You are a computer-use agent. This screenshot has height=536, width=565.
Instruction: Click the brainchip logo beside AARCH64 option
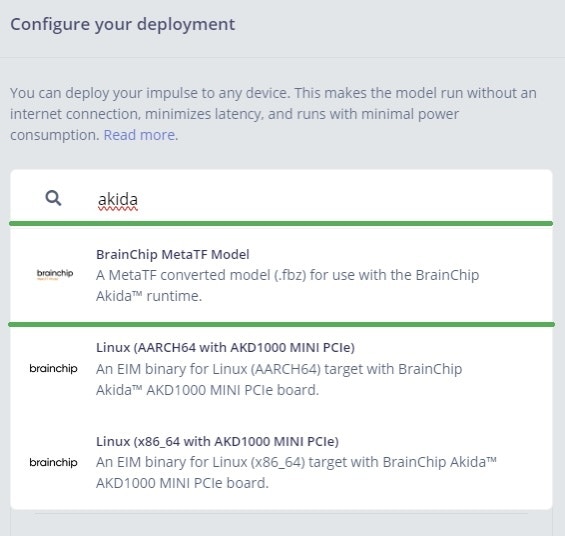53,368
